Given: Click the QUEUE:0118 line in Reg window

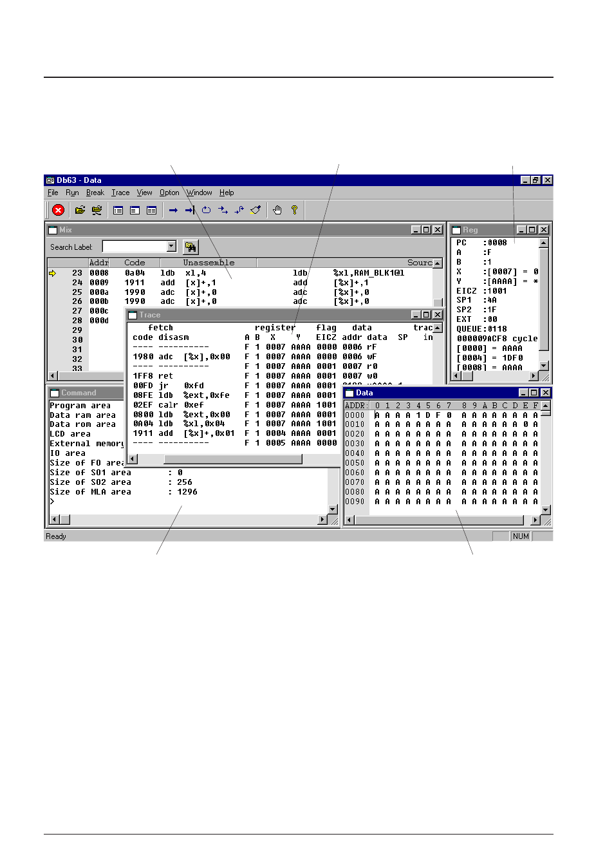Looking at the screenshot, I should point(482,329).
